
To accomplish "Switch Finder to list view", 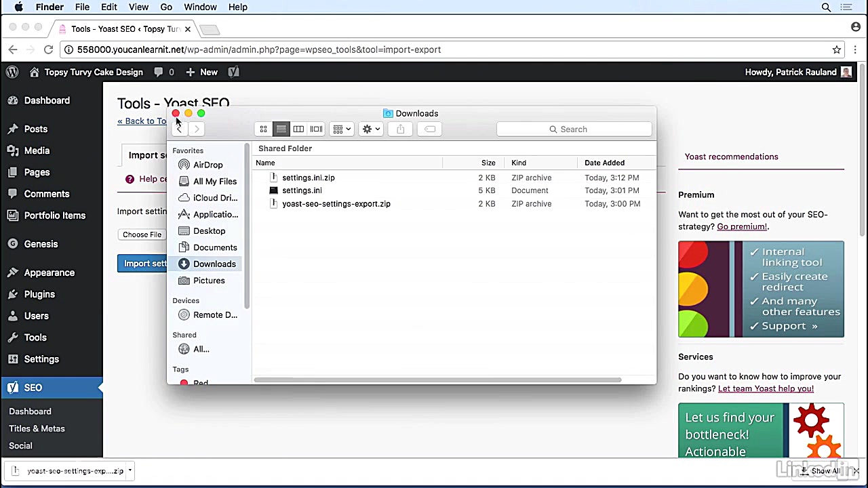I will coord(281,129).
